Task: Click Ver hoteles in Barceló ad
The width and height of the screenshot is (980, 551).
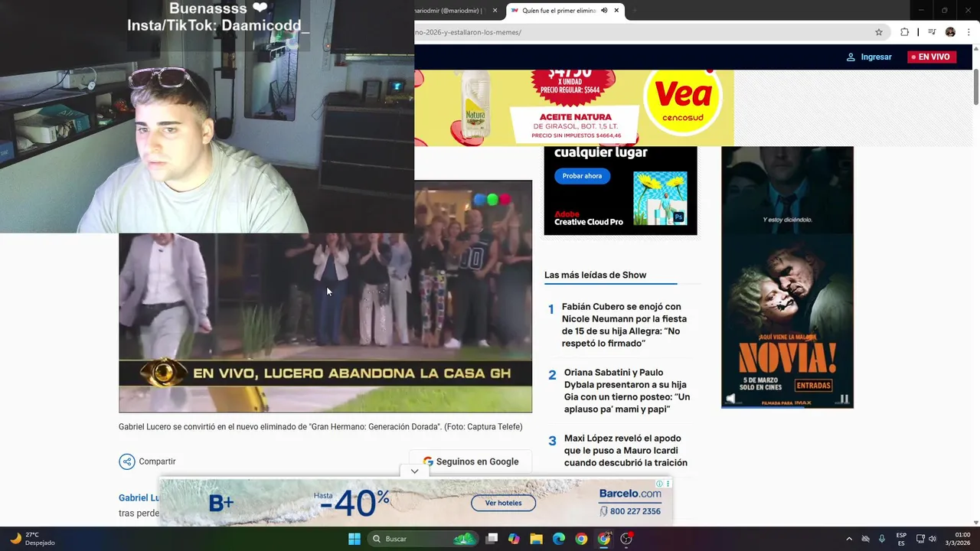Action: [503, 503]
